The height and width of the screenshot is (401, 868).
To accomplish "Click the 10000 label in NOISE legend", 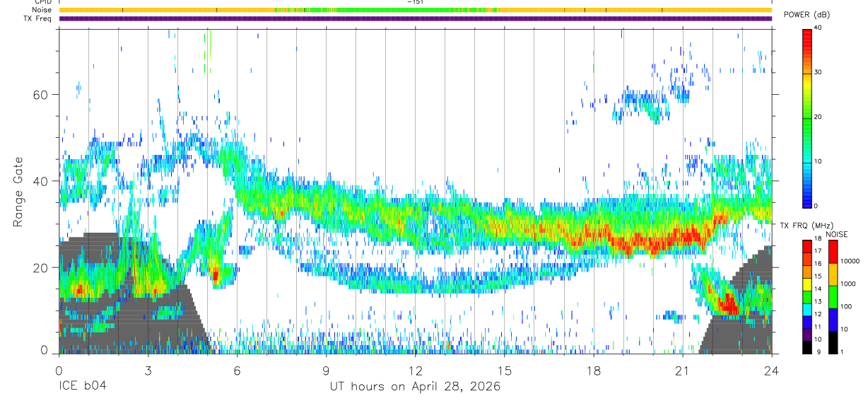I will (x=850, y=262).
